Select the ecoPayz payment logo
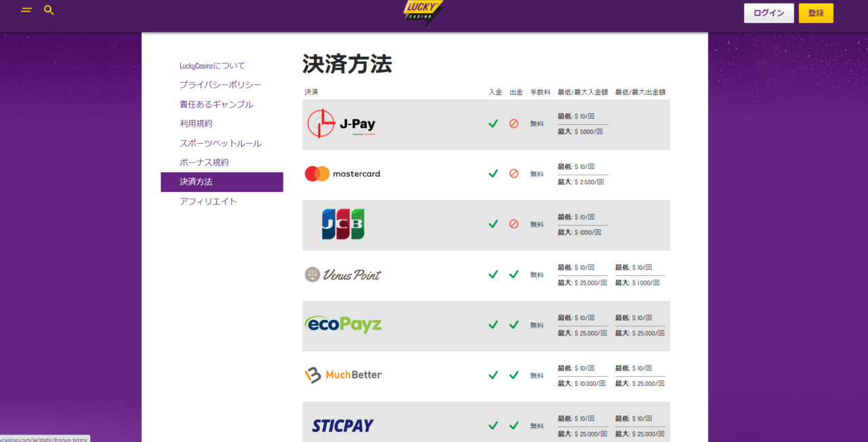The height and width of the screenshot is (442, 868). coord(343,325)
